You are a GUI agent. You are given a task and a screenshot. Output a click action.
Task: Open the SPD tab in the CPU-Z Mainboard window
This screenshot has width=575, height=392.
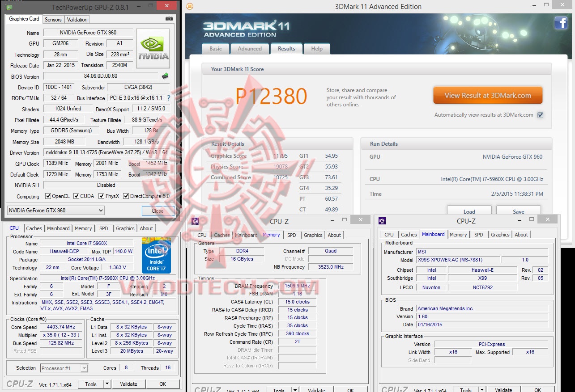(x=479, y=235)
